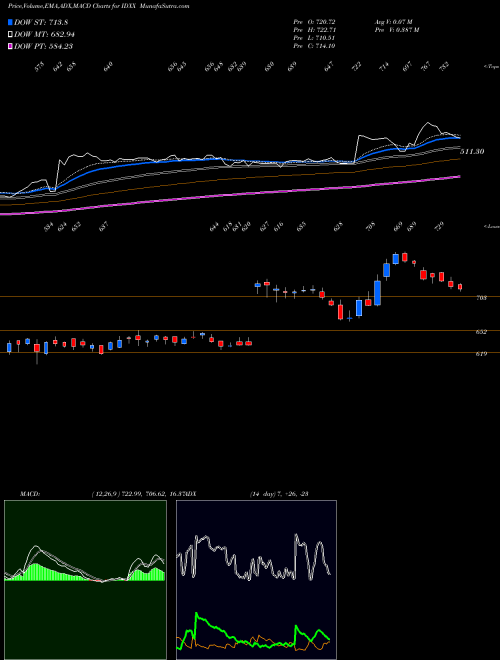Open the ADX indicator panel
This screenshot has height=660, width=500.
pyautogui.click(x=256, y=580)
